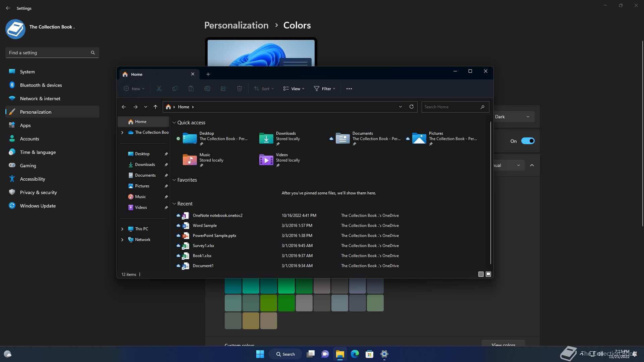Open Bluetooth & devices settings
The height and width of the screenshot is (362, 644).
[52, 85]
